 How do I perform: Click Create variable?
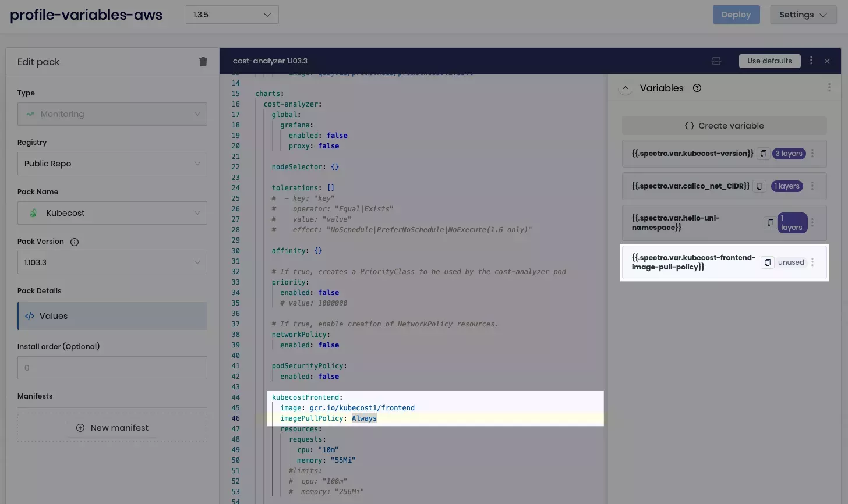pos(724,125)
